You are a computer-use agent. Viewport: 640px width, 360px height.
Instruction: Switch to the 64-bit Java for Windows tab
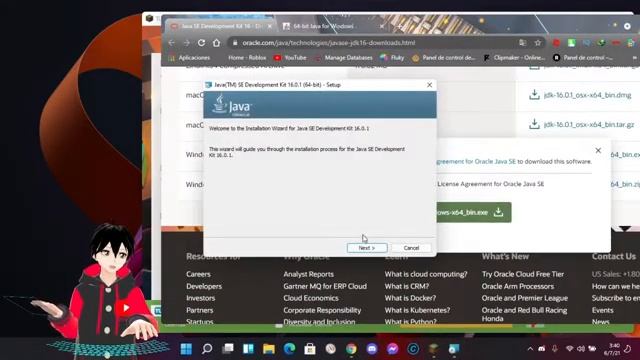[323, 26]
